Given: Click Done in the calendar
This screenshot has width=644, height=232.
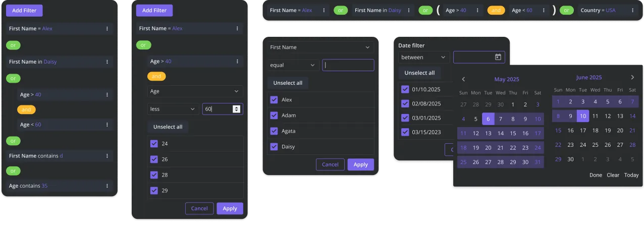Looking at the screenshot, I should 596,175.
